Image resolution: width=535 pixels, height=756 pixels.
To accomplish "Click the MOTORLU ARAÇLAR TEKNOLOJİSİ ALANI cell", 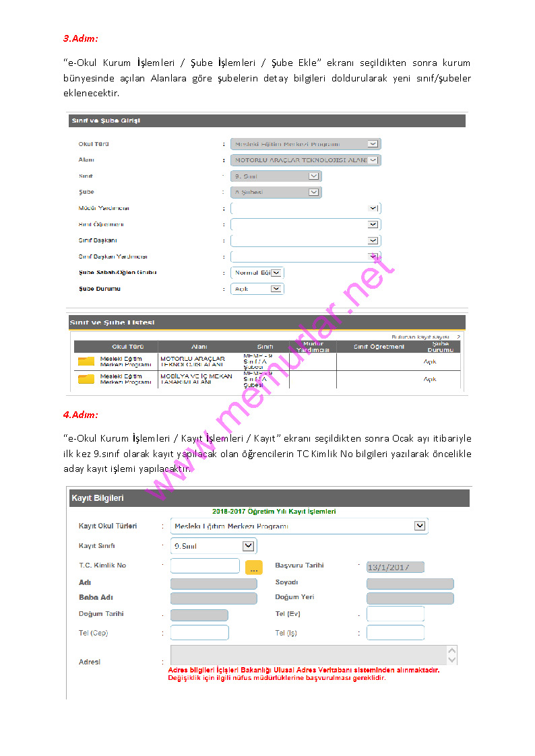I will coord(199,362).
